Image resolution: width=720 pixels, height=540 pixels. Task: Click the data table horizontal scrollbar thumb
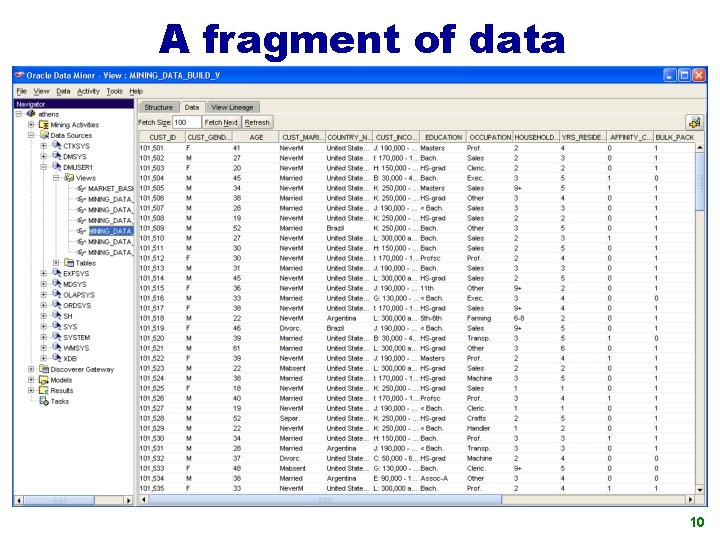(x=325, y=499)
